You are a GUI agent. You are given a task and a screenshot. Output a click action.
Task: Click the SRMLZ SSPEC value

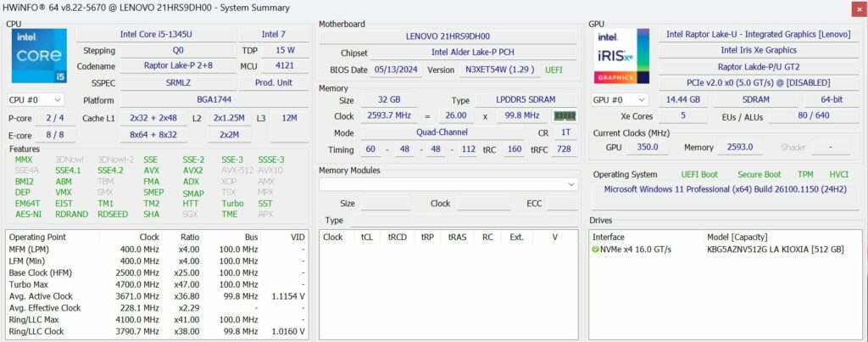(x=178, y=82)
